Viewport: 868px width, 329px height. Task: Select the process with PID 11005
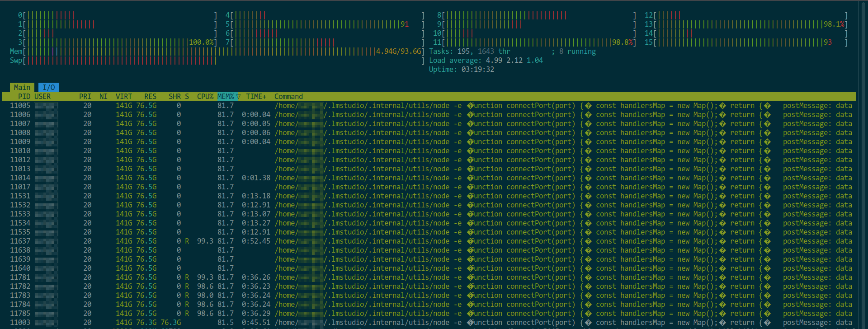click(x=429, y=106)
